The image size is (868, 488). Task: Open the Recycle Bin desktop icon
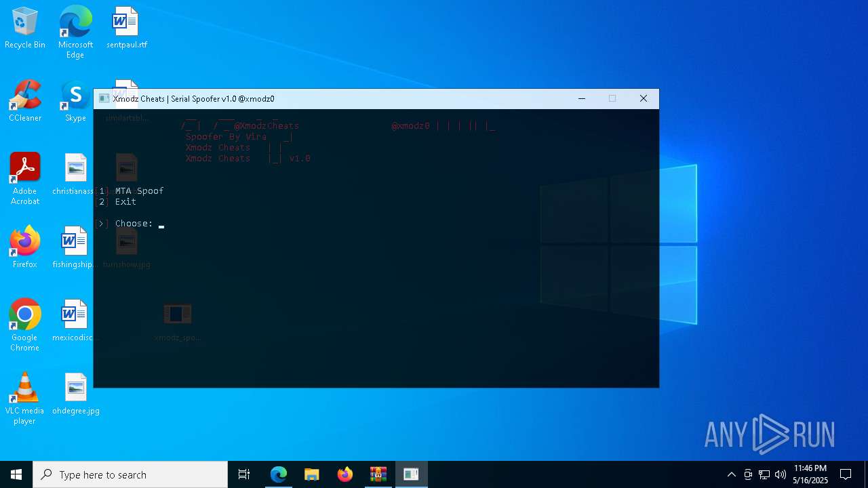(x=25, y=28)
